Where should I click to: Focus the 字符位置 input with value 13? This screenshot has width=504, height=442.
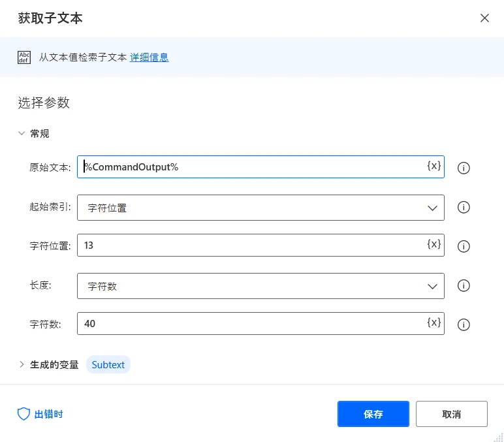pyautogui.click(x=251, y=245)
